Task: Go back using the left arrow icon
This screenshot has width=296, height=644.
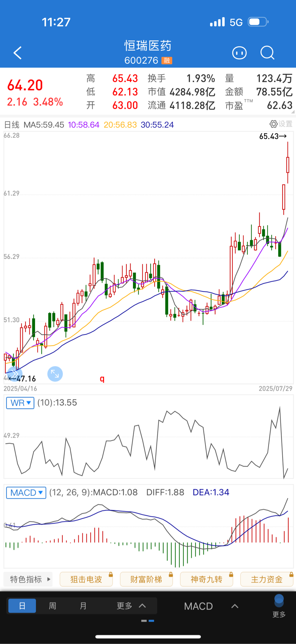Action: 17,53
